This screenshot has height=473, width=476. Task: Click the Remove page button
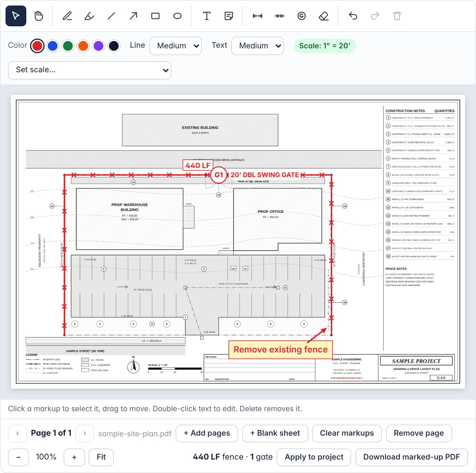pos(419,433)
